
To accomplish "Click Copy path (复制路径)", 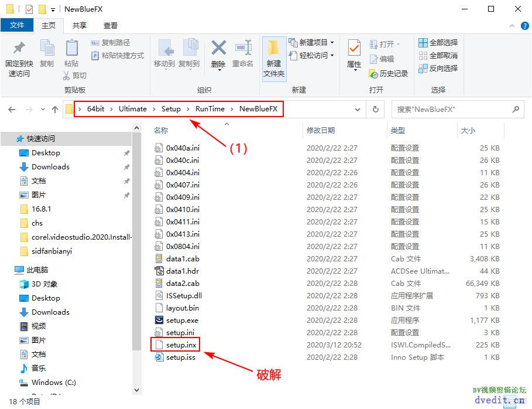I will 111,43.
